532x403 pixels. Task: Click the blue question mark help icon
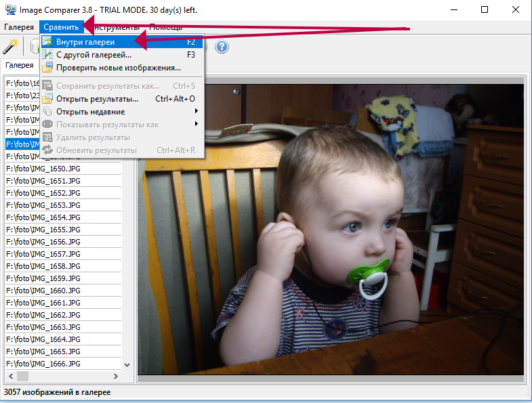222,47
